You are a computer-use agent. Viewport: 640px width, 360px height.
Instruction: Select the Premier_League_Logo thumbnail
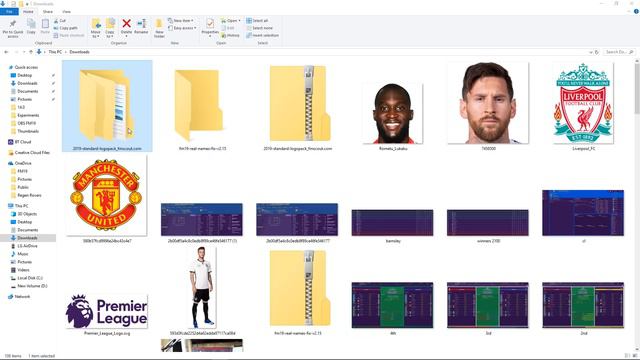(107, 311)
